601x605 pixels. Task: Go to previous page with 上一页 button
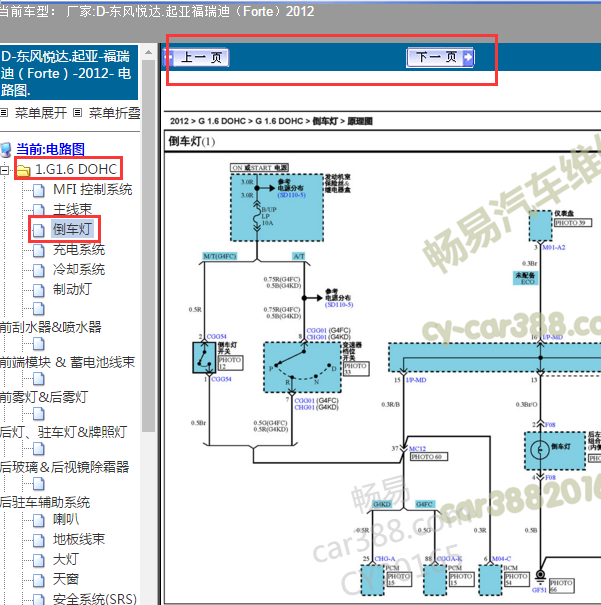pyautogui.click(x=197, y=57)
